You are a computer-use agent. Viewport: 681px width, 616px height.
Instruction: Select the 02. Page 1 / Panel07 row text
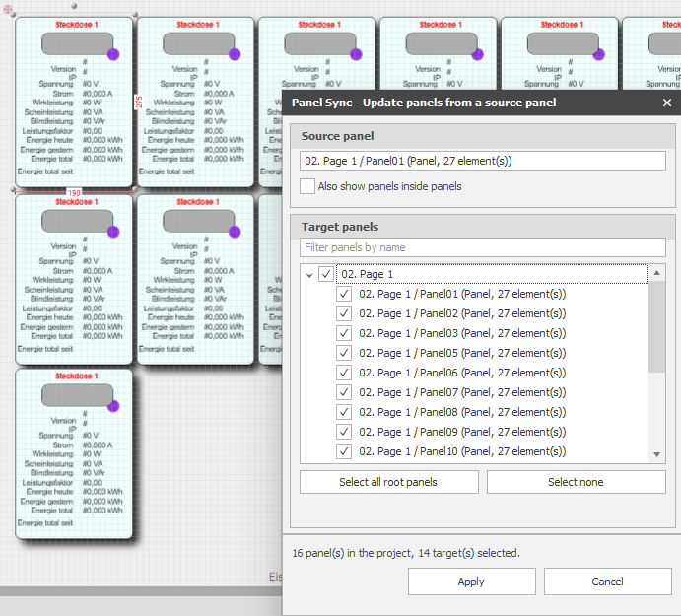pos(462,392)
